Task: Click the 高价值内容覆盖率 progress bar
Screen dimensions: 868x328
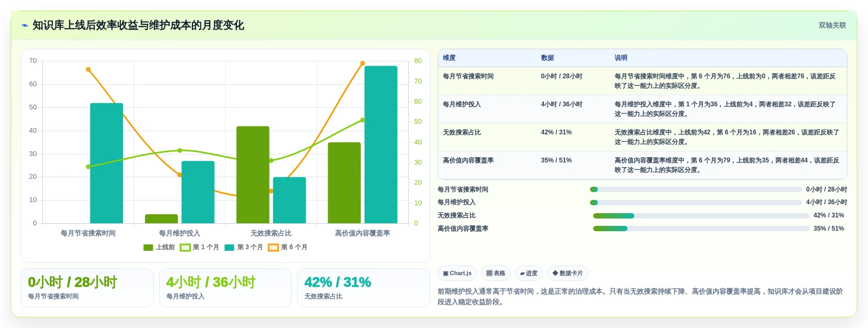Action: pyautogui.click(x=701, y=229)
